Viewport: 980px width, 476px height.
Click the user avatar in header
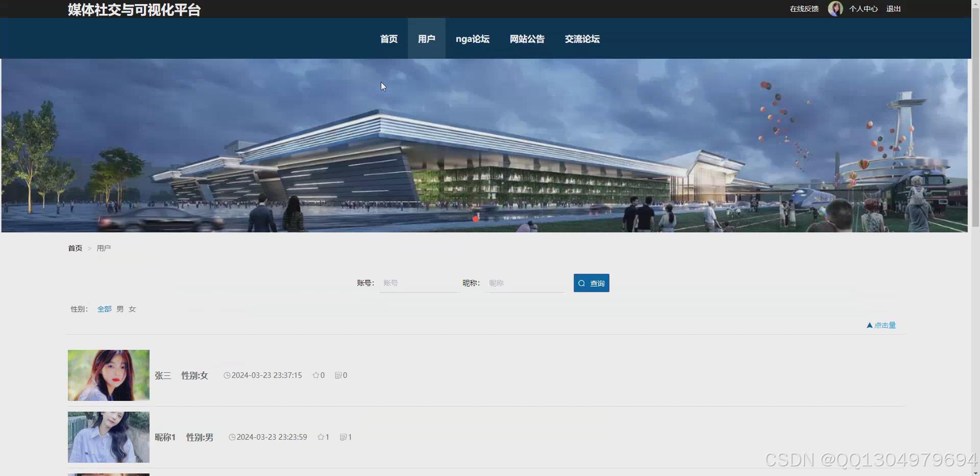pyautogui.click(x=835, y=9)
